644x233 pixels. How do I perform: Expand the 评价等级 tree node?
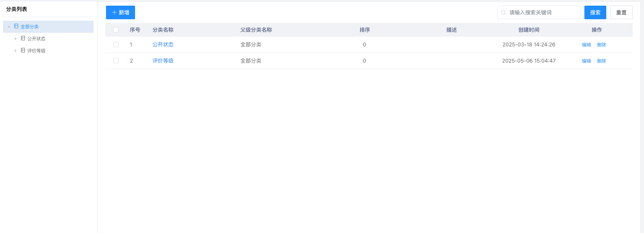click(x=15, y=51)
